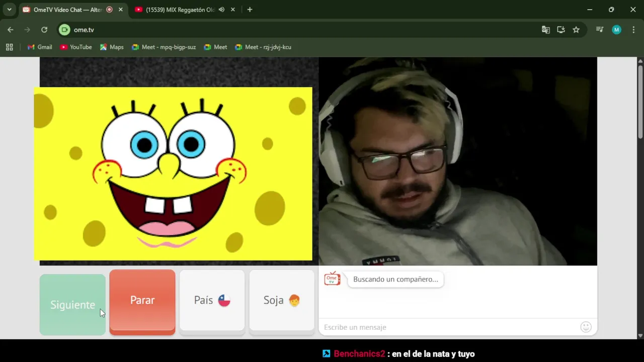The height and width of the screenshot is (362, 644).
Task: Click the Siguiente button
Action: tap(72, 305)
